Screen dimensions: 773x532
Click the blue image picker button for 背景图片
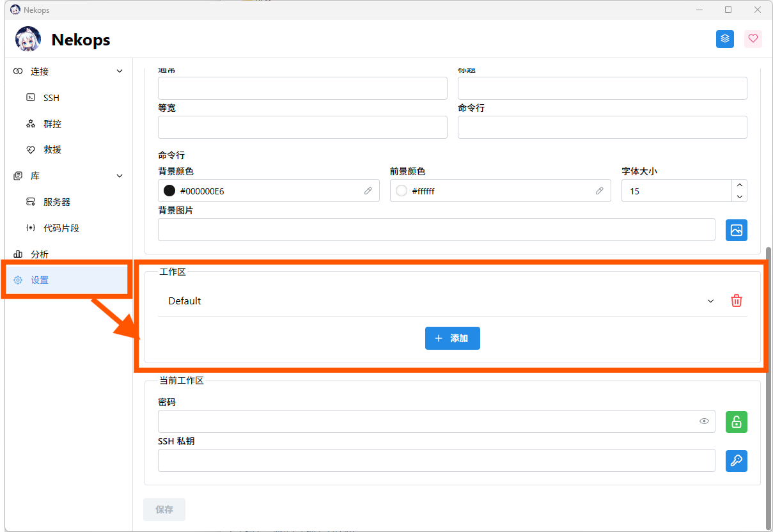pyautogui.click(x=736, y=230)
